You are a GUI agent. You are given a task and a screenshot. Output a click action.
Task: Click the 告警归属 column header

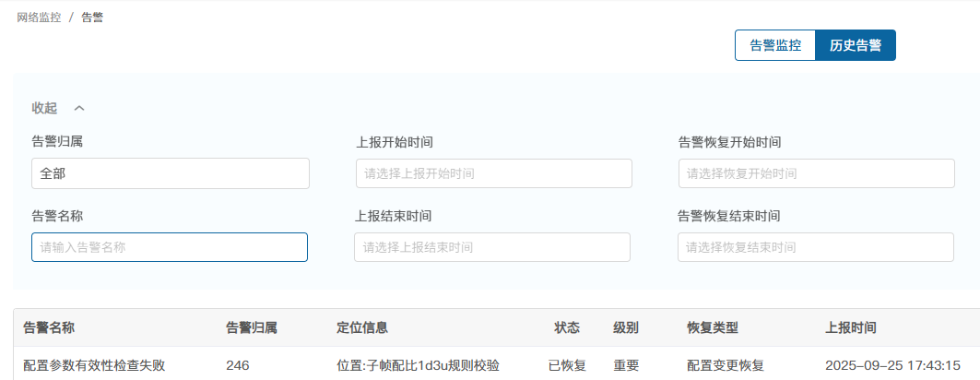click(x=252, y=327)
